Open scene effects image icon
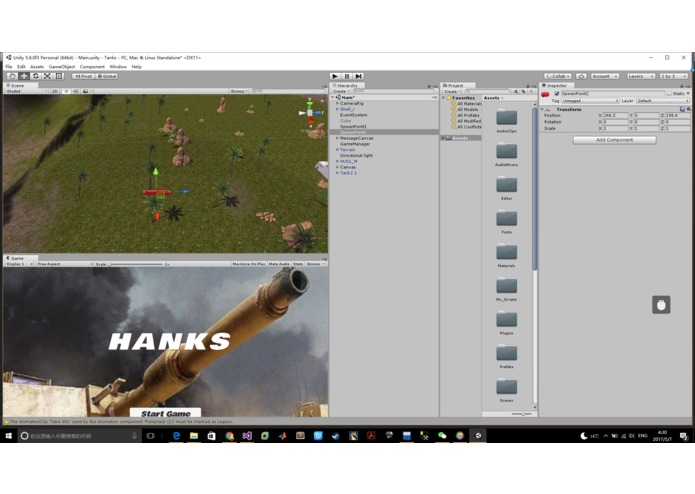 (x=85, y=91)
